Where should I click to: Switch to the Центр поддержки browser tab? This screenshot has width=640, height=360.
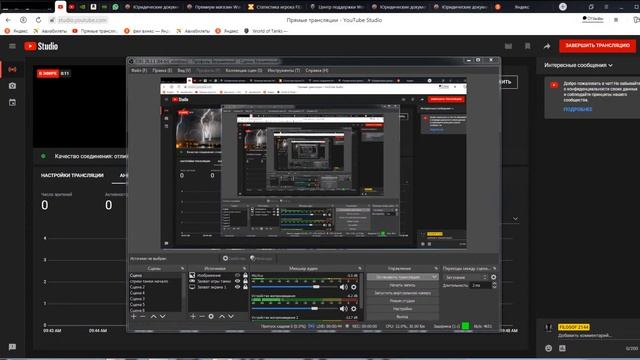[337, 7]
